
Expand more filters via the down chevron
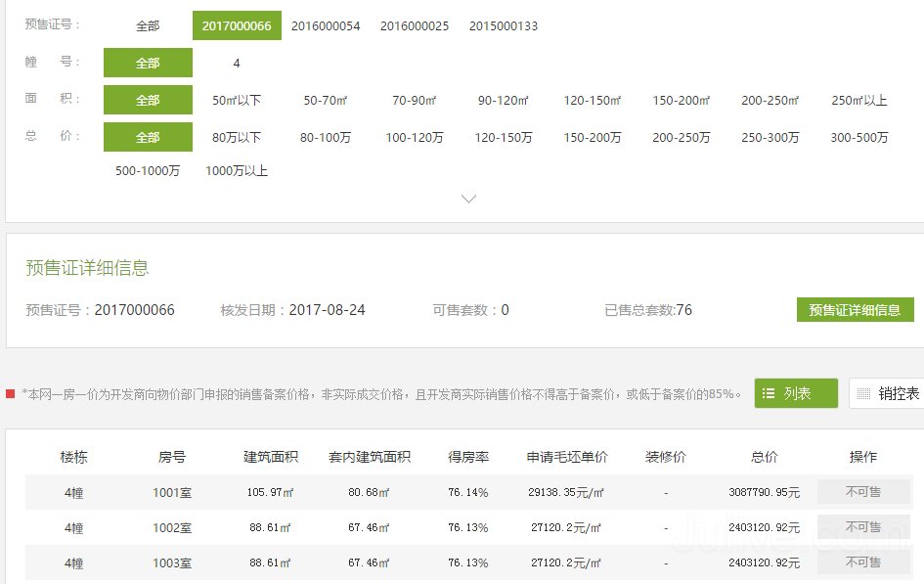point(467,198)
